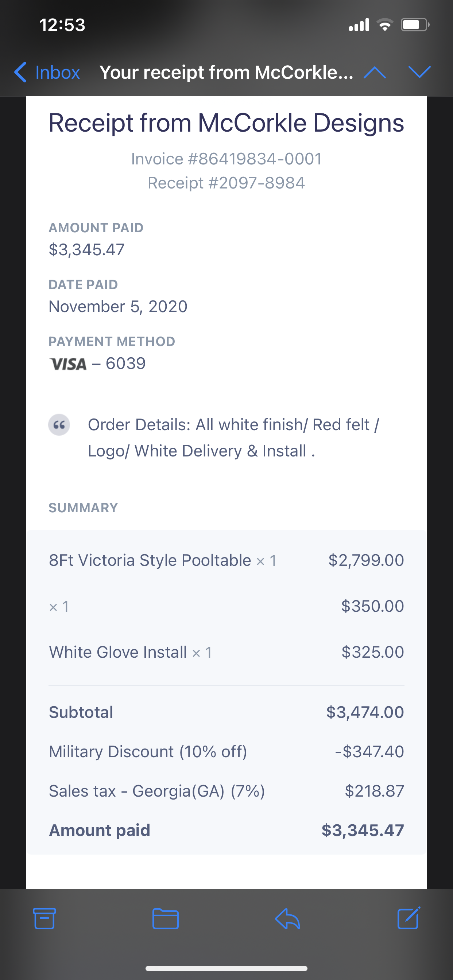
Task: Select the invoice number #86419834-0001
Action: pos(226,159)
